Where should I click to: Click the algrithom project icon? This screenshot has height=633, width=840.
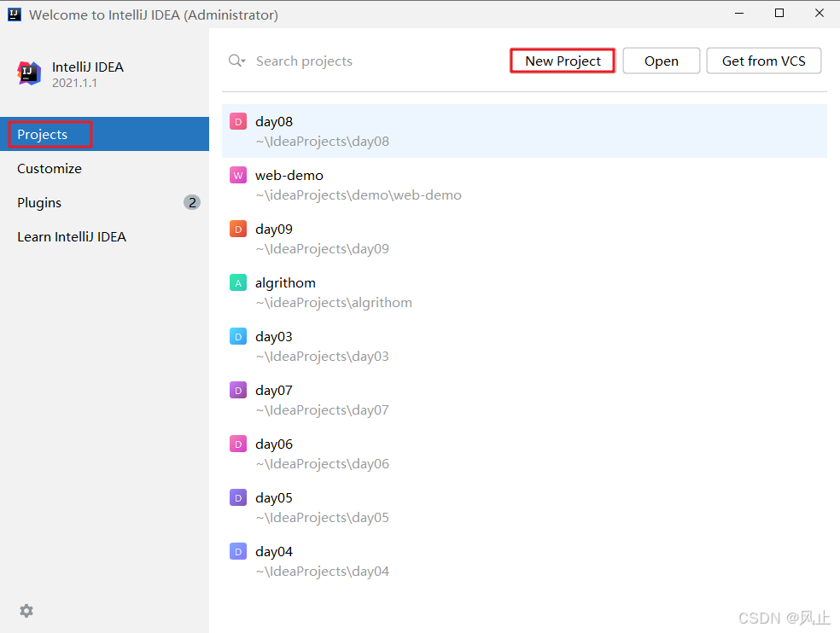coord(238,283)
